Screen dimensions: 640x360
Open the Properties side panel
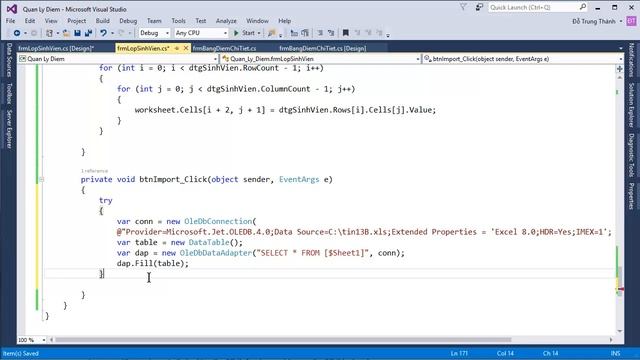point(631,196)
